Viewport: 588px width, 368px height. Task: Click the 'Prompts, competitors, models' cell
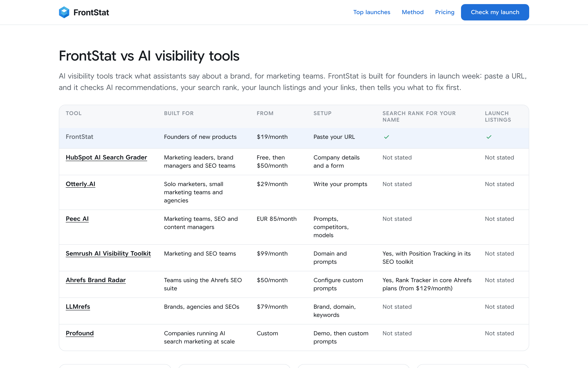click(x=331, y=227)
